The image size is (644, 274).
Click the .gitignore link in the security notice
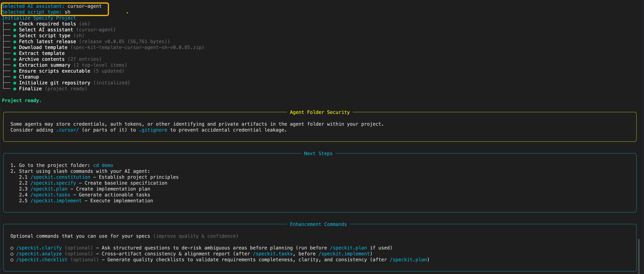pyautogui.click(x=153, y=130)
